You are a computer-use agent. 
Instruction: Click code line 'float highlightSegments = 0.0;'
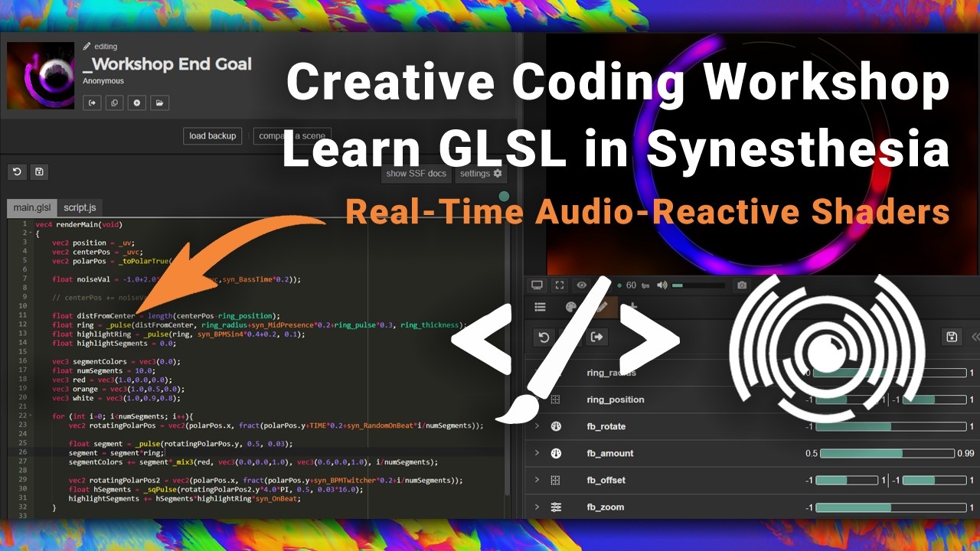click(x=113, y=343)
